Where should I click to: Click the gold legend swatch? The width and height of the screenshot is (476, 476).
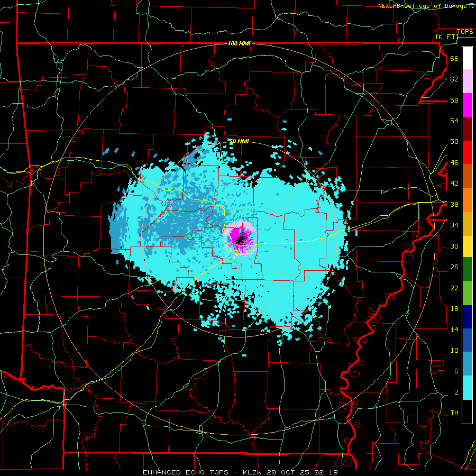pos(467,224)
